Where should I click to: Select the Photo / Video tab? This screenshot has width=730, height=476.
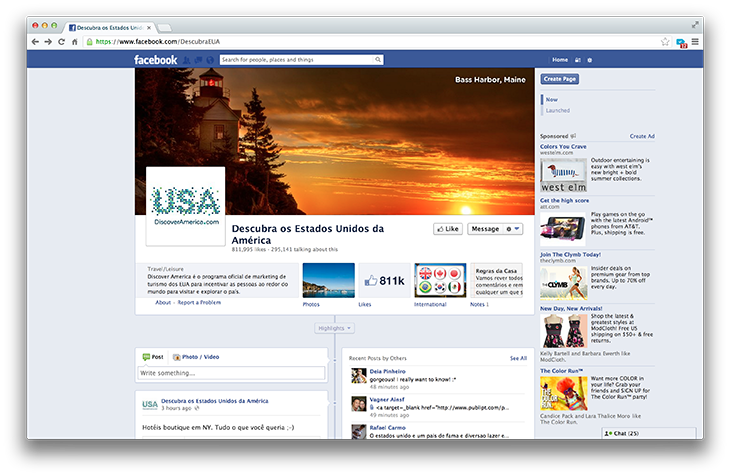[x=196, y=357]
